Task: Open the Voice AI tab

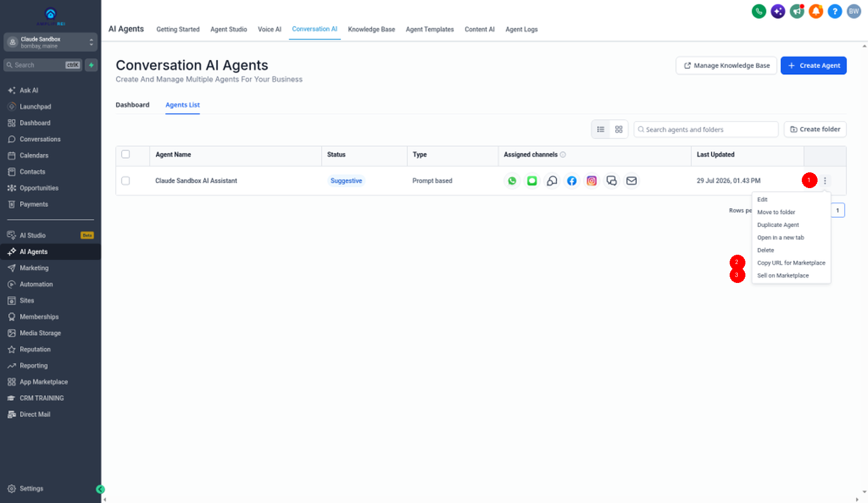Action: tap(270, 29)
